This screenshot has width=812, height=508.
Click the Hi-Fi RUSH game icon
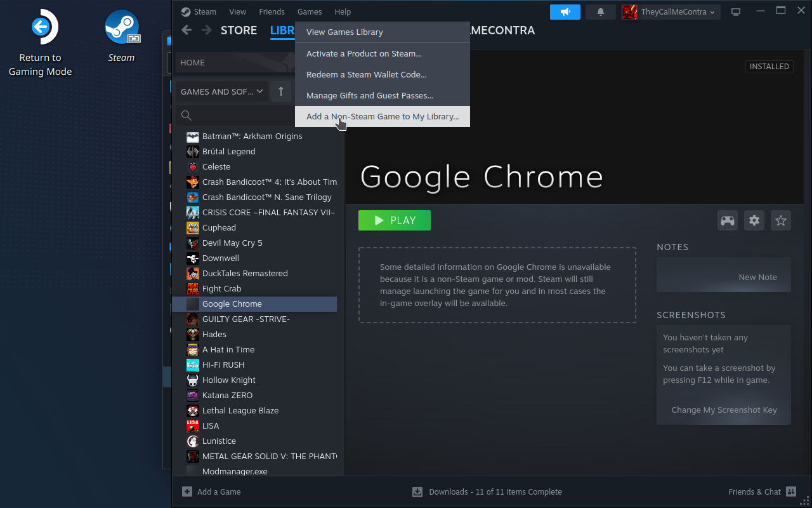coord(193,364)
